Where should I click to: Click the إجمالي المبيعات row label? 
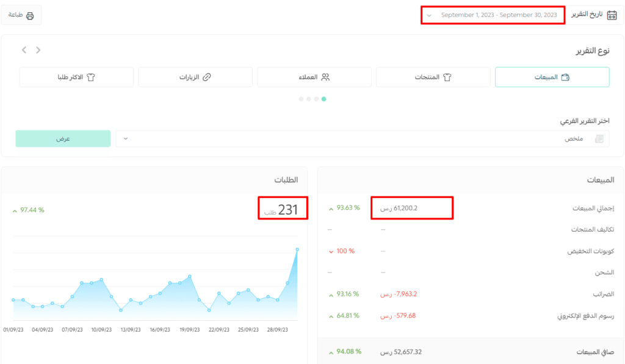593,209
